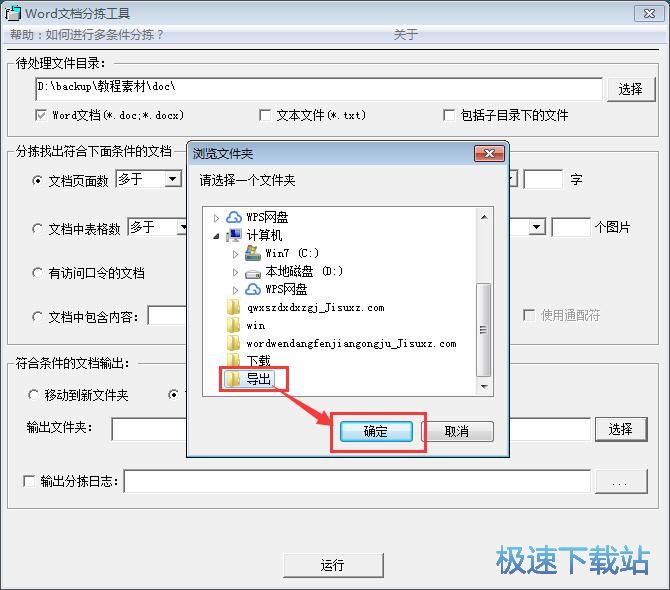Screen dimensions: 670x590
Task: Click the folder tree scrollbar up arrow
Action: tap(484, 217)
